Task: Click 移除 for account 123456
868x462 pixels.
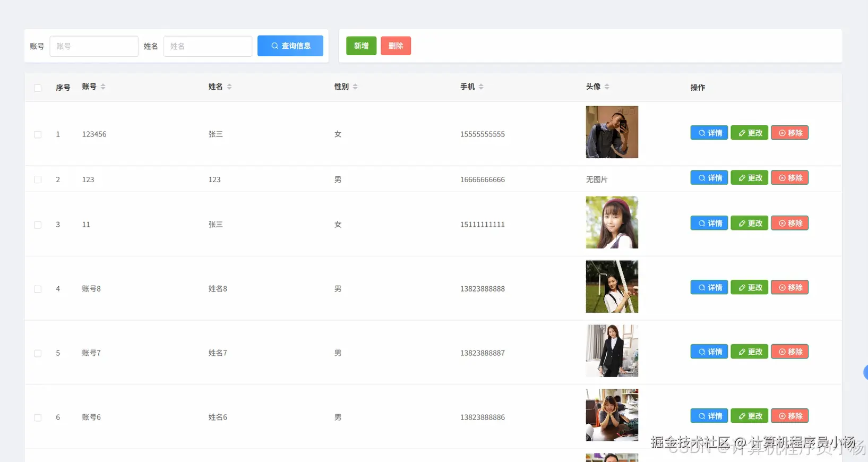Action: (790, 133)
